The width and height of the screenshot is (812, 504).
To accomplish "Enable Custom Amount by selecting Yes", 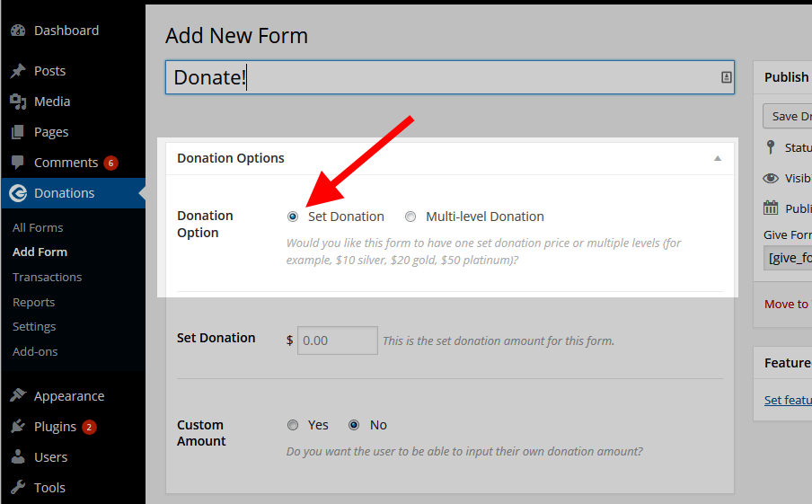I will pyautogui.click(x=293, y=425).
